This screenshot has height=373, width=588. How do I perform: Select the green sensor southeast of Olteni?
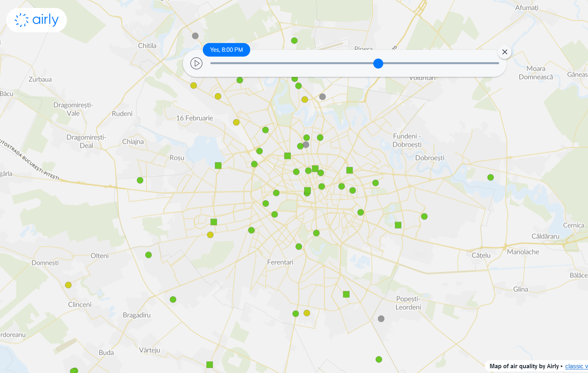pos(149,255)
